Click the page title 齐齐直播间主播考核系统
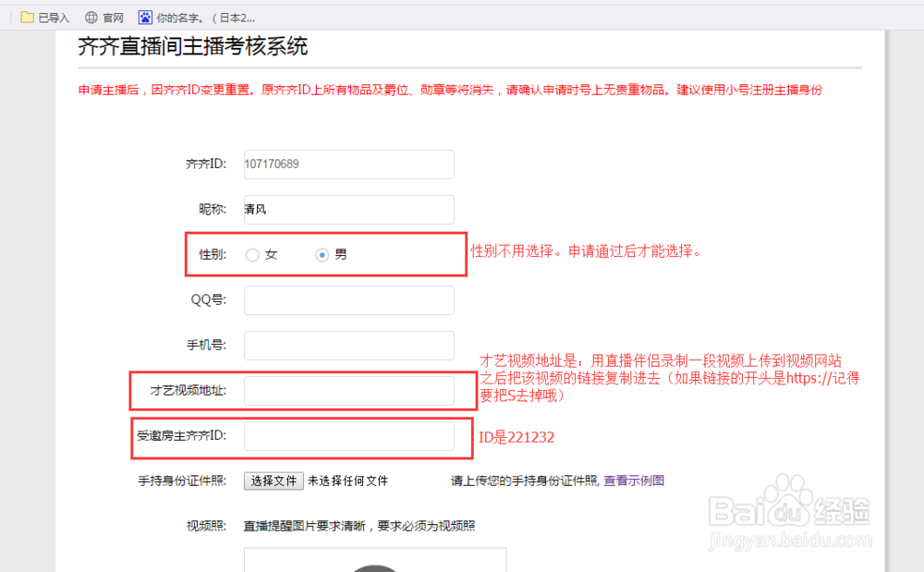Screen dimensions: 924x572 point(194,46)
